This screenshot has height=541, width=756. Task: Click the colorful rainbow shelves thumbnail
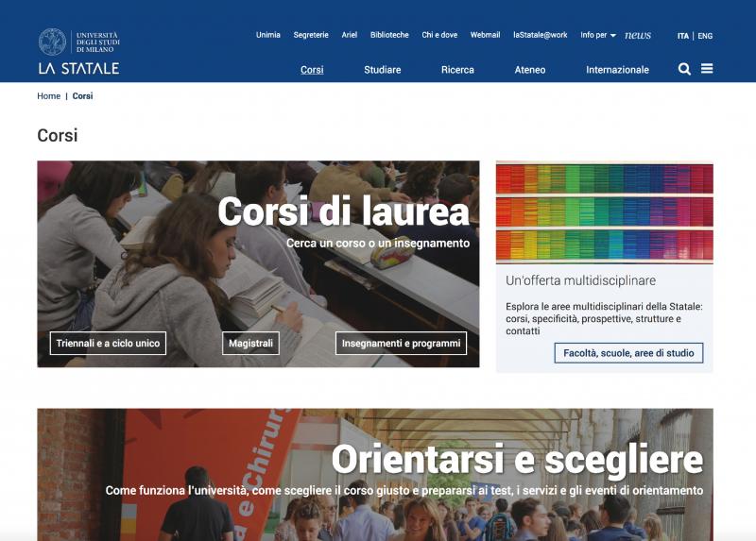[x=605, y=212]
